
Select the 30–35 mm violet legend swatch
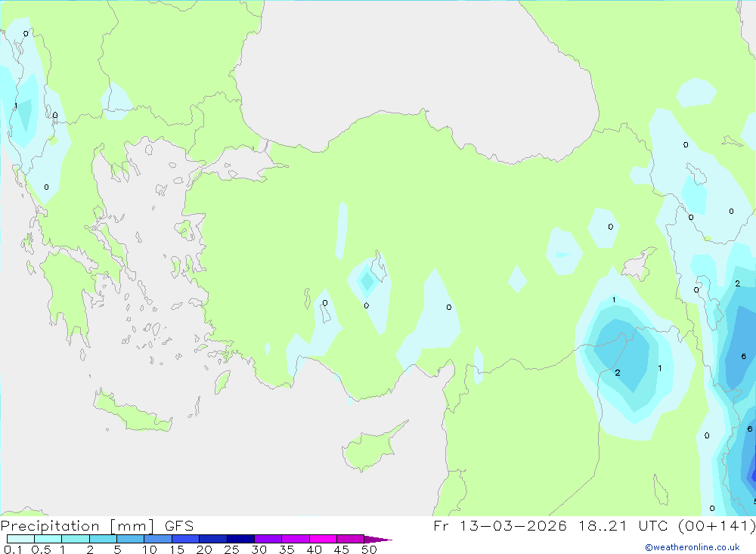[x=268, y=539]
